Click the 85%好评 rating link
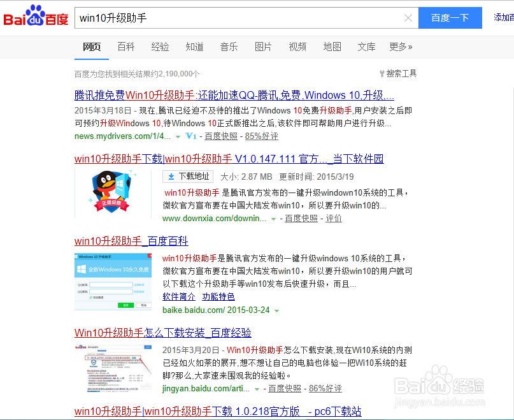 (262, 136)
